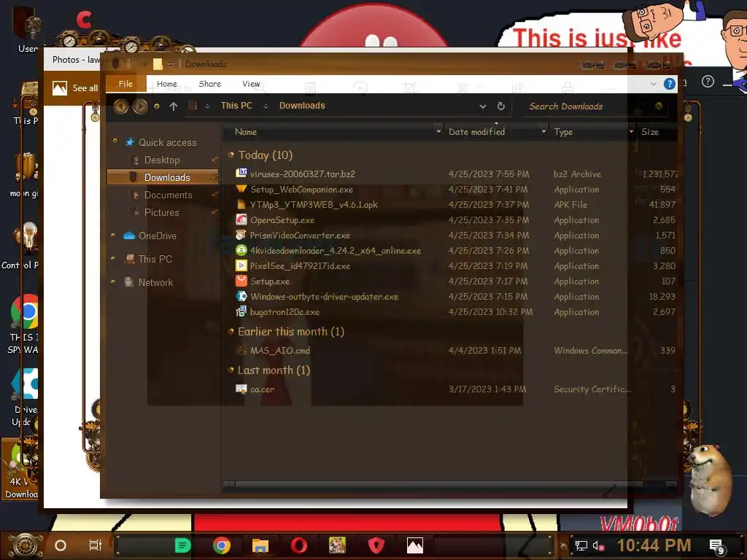Open Chrome from the taskbar

(222, 545)
